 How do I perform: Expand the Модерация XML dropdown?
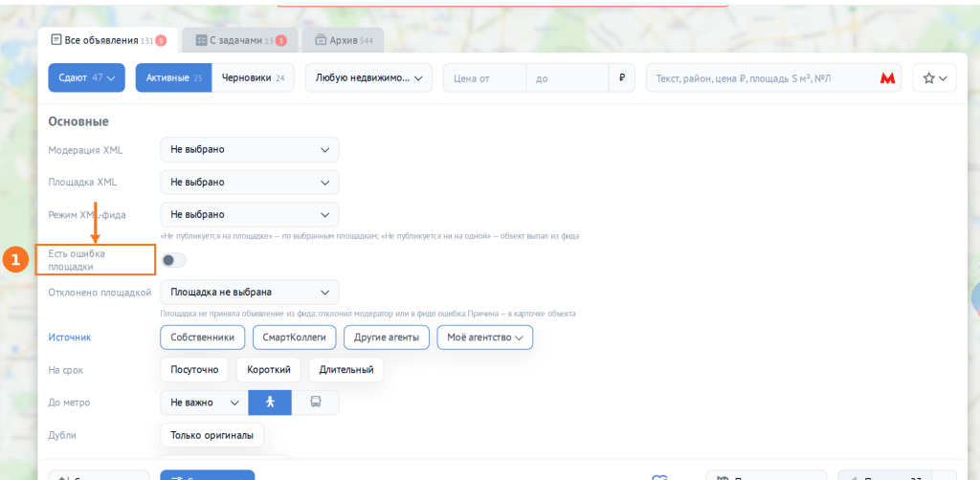tap(250, 150)
